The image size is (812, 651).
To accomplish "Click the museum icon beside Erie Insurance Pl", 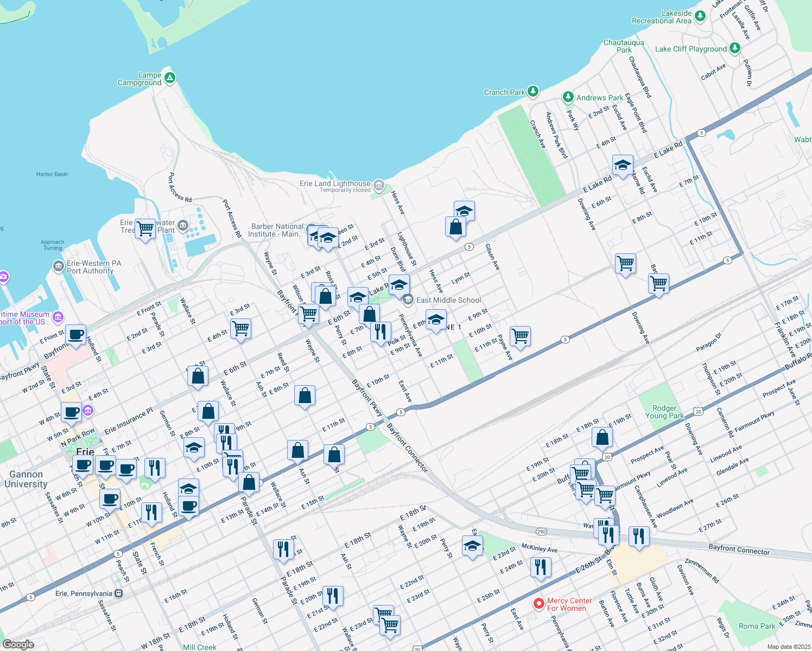I will [87, 411].
